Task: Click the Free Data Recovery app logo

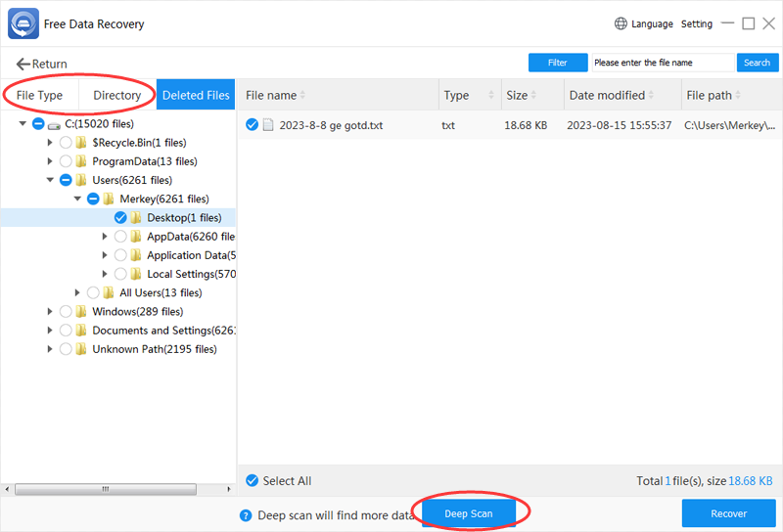Action: coord(23,22)
